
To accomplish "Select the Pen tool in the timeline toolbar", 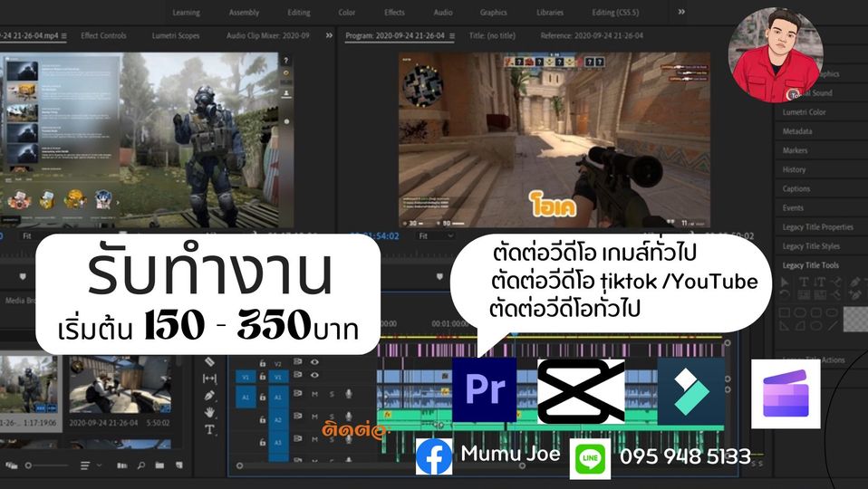I will (x=210, y=395).
